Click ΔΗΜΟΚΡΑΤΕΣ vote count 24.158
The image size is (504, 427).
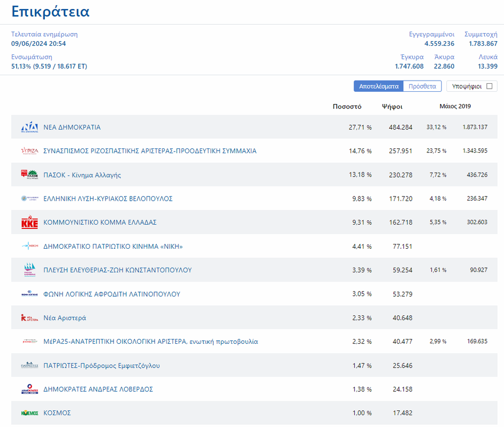(403, 389)
